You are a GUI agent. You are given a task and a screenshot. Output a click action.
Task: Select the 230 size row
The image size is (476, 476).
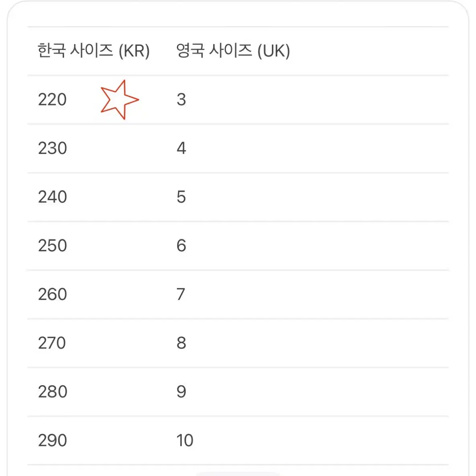[238, 148]
